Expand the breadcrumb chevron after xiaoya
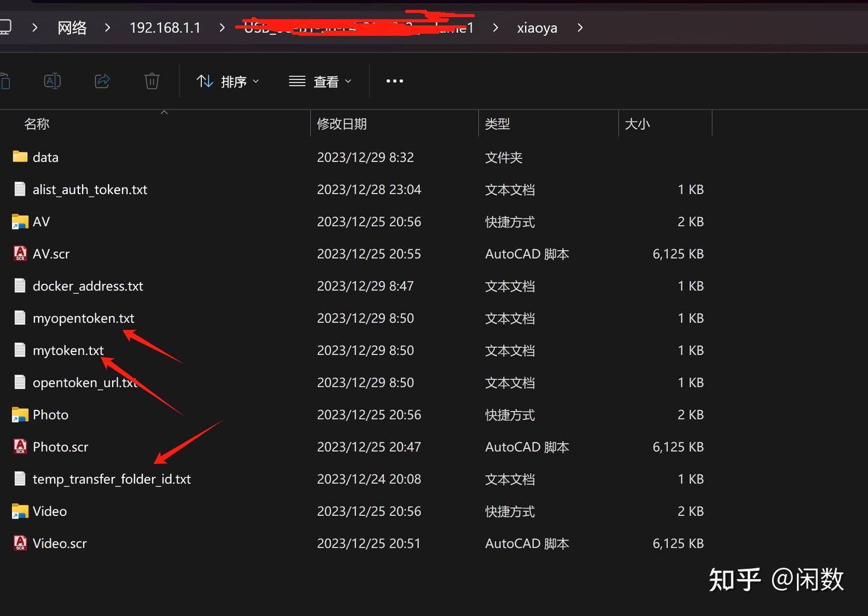Screen dimensions: 868x616 click(579, 27)
